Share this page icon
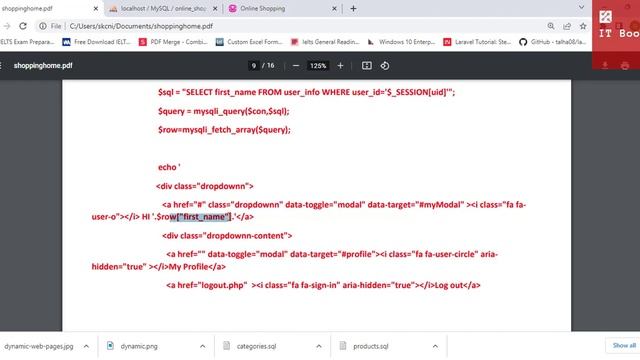 pos(567,26)
